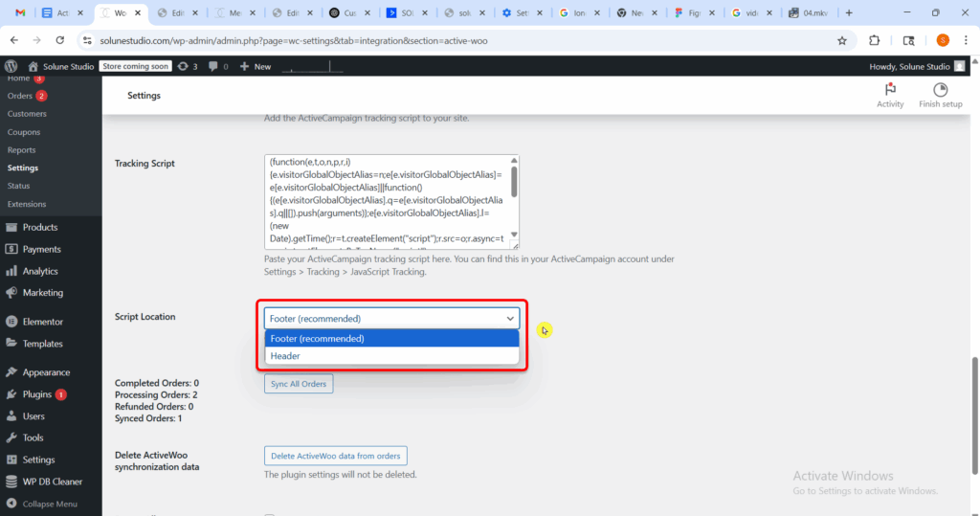The width and height of the screenshot is (980, 516).
Task: Bookmark this page with star icon
Action: pos(842,40)
